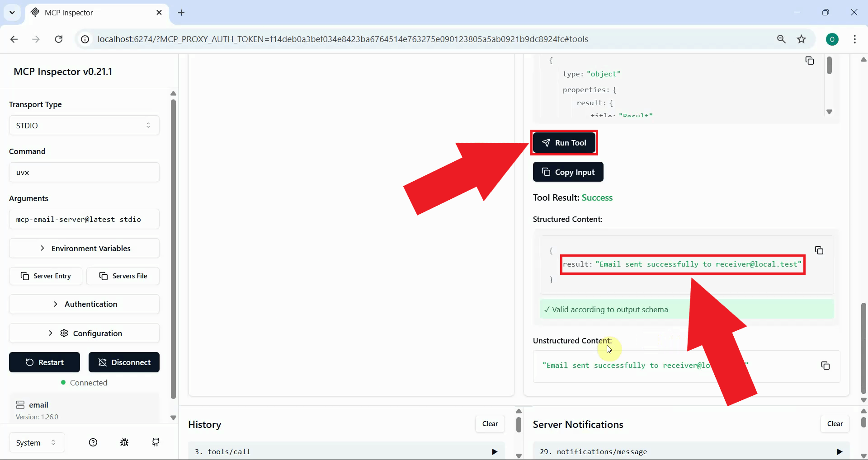Edit the mcp-email-server Arguments field
Viewport: 868px width, 460px height.
tap(84, 219)
